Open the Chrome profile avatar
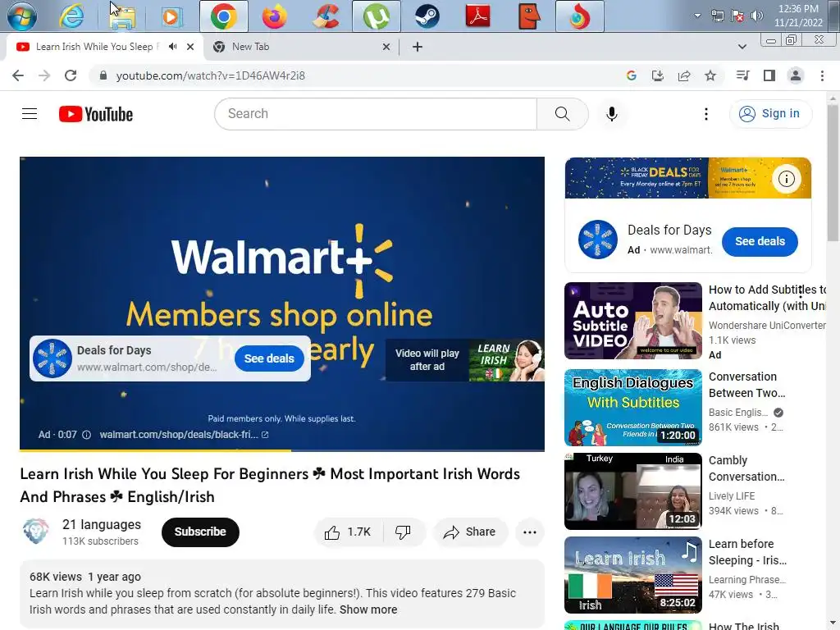 click(x=796, y=75)
